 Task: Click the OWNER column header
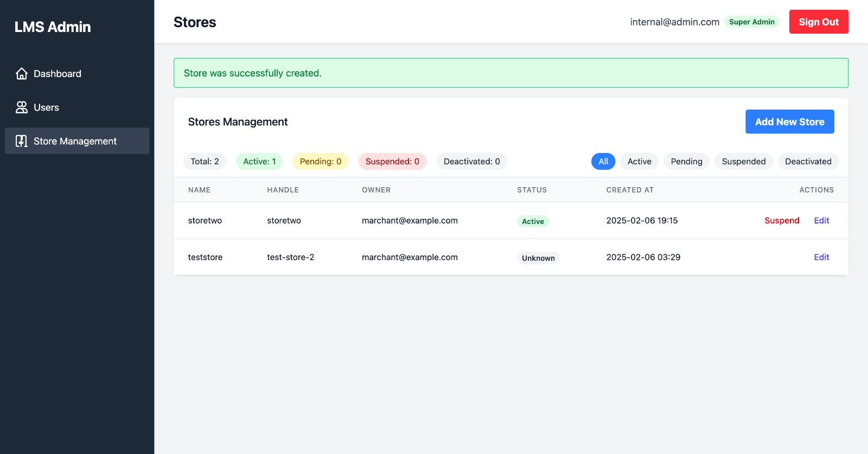pos(376,190)
